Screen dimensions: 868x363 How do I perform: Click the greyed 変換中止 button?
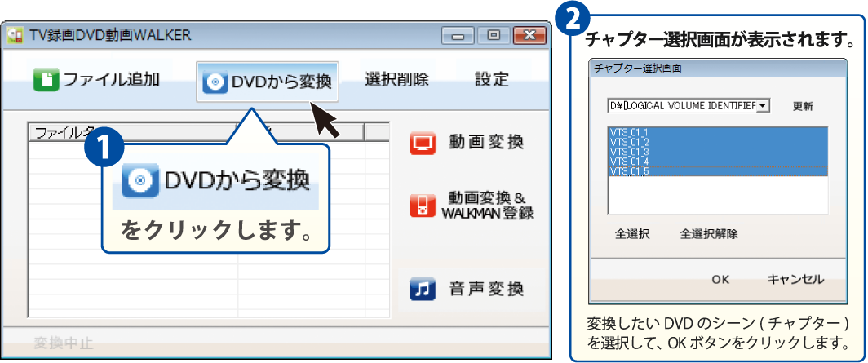[63, 343]
